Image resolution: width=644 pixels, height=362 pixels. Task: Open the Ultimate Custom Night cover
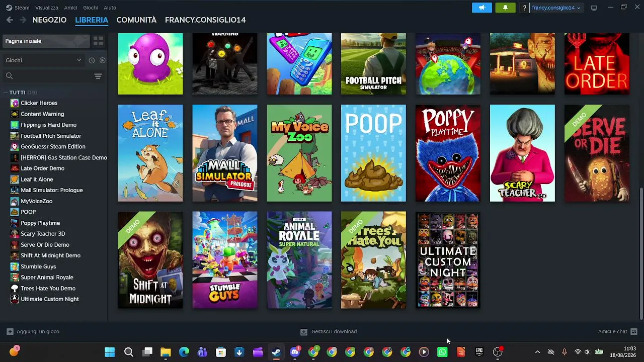[x=448, y=260]
